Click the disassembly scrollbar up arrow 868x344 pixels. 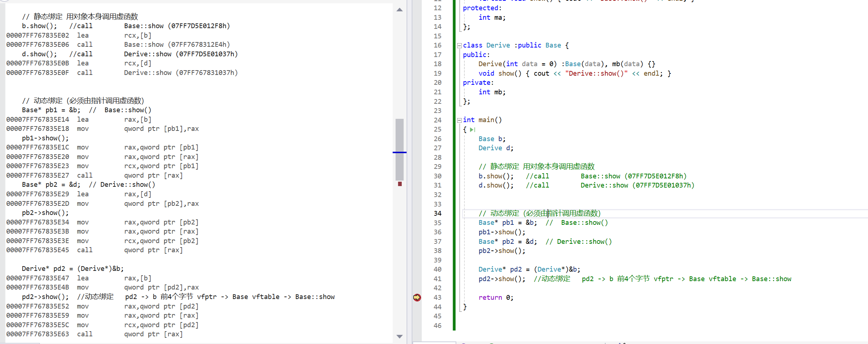click(x=400, y=10)
